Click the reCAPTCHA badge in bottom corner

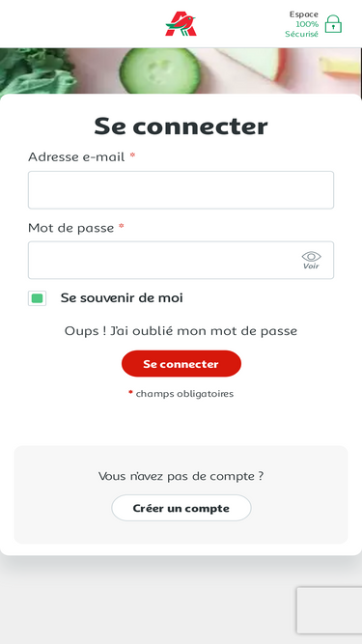329,610
